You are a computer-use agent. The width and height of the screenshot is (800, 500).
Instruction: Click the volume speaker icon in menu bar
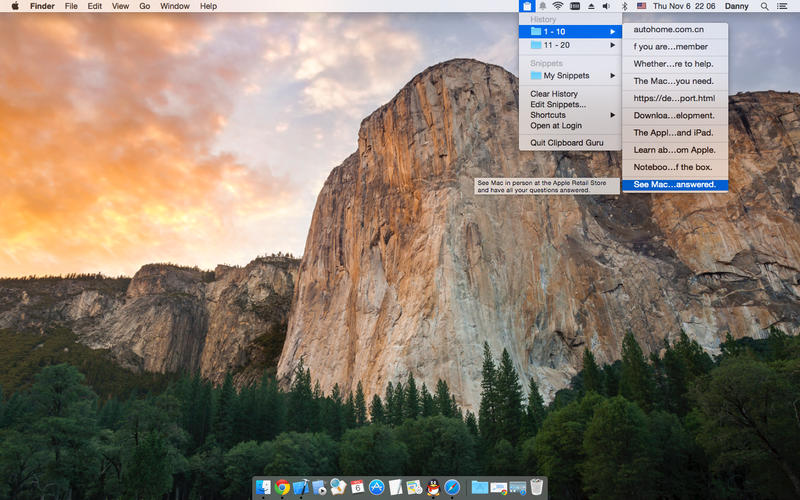606,6
